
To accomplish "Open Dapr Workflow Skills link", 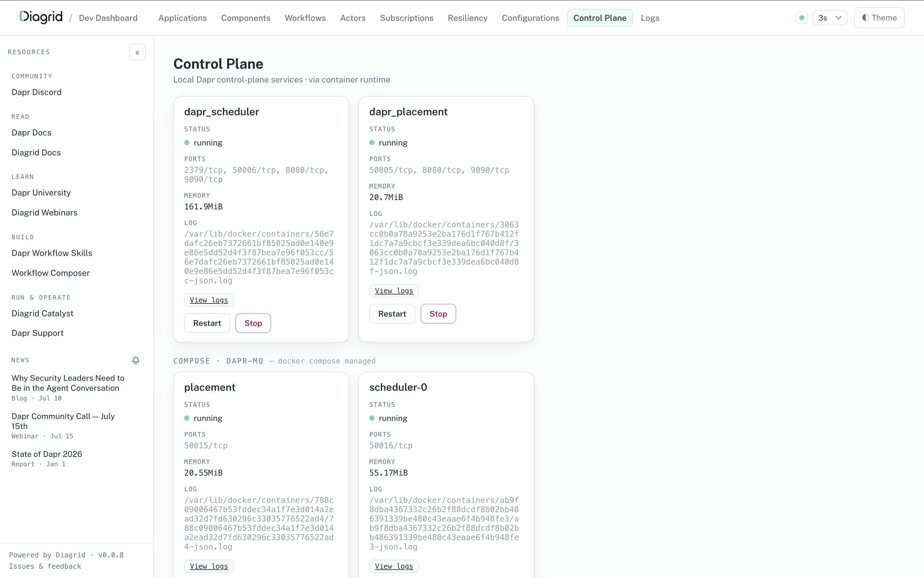I will point(52,253).
